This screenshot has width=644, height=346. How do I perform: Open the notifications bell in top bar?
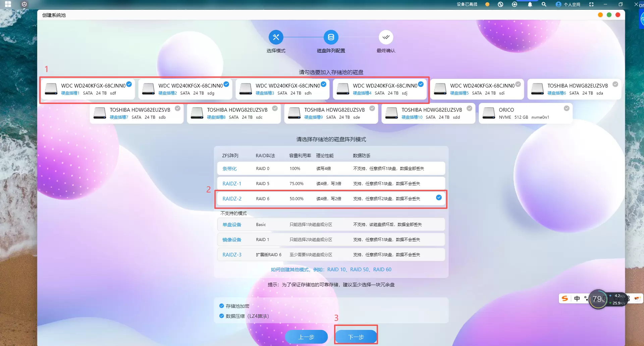pyautogui.click(x=530, y=4)
